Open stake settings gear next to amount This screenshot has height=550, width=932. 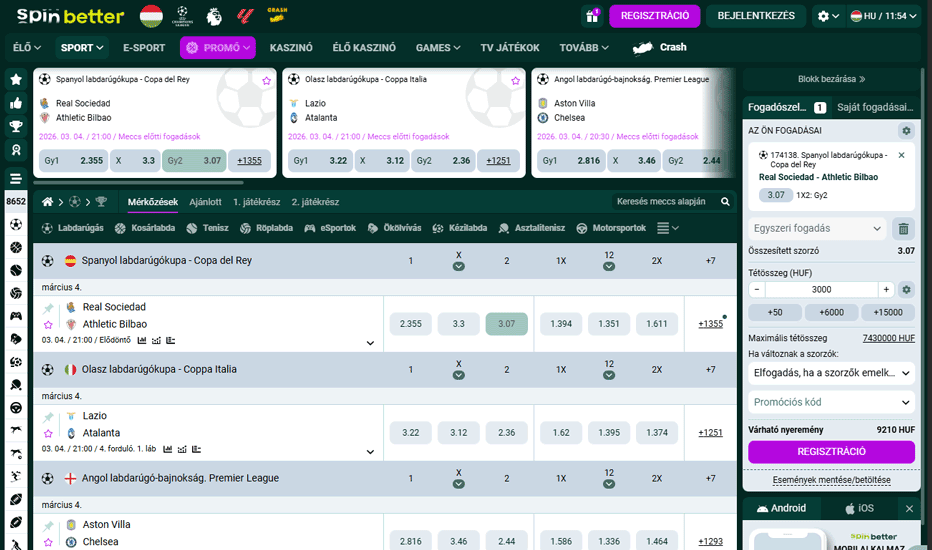pyautogui.click(x=906, y=290)
